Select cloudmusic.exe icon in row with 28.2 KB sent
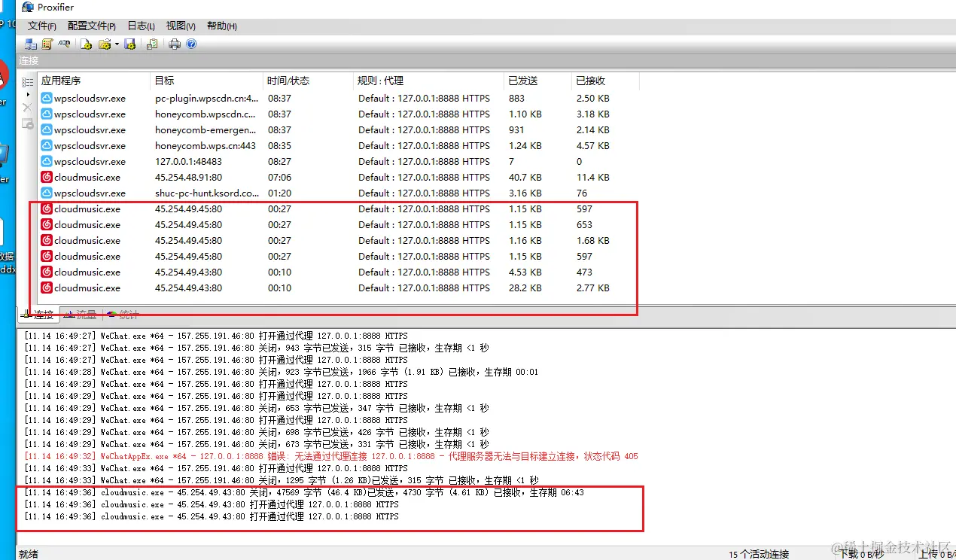 click(47, 288)
